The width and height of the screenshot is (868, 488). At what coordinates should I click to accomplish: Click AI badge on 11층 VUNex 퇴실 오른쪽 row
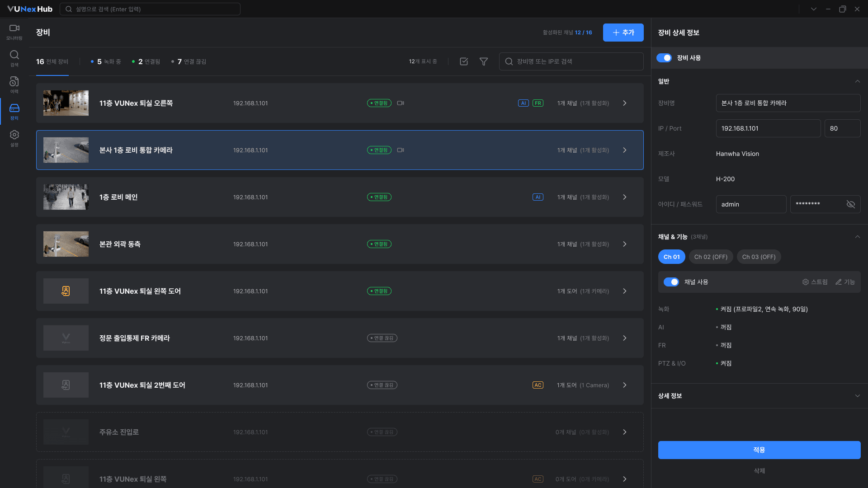(x=524, y=103)
